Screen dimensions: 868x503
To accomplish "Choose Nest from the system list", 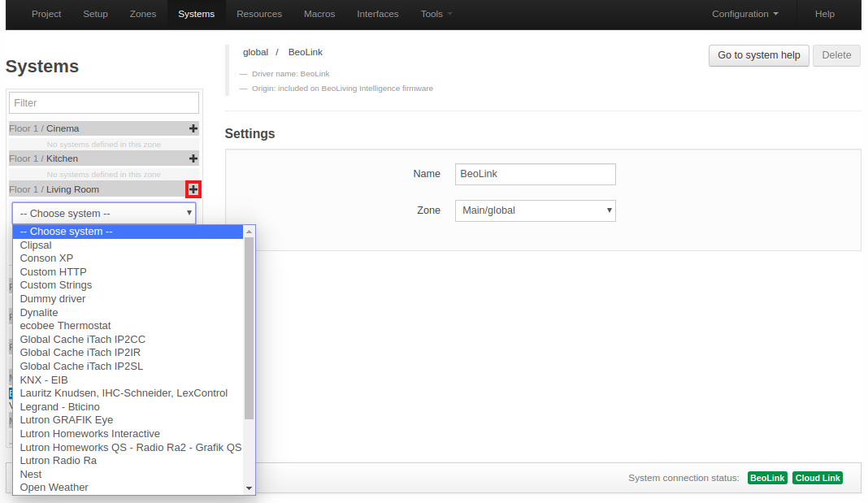I will coord(128,475).
